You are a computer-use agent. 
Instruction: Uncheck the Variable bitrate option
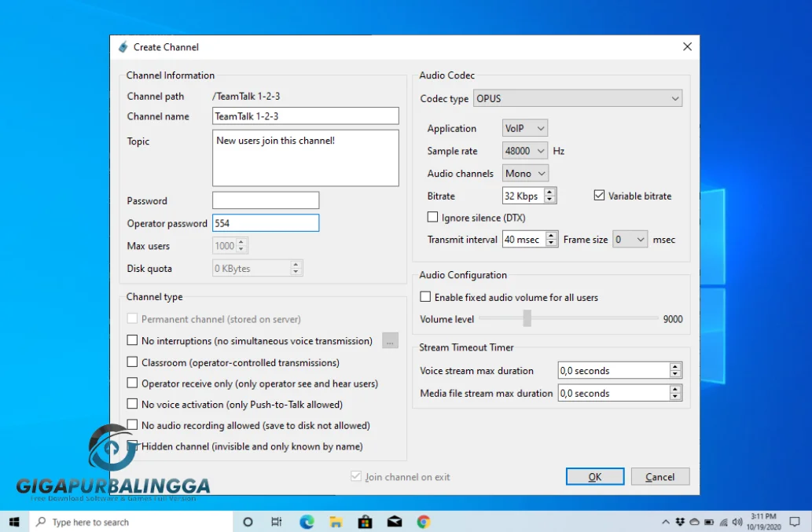599,196
